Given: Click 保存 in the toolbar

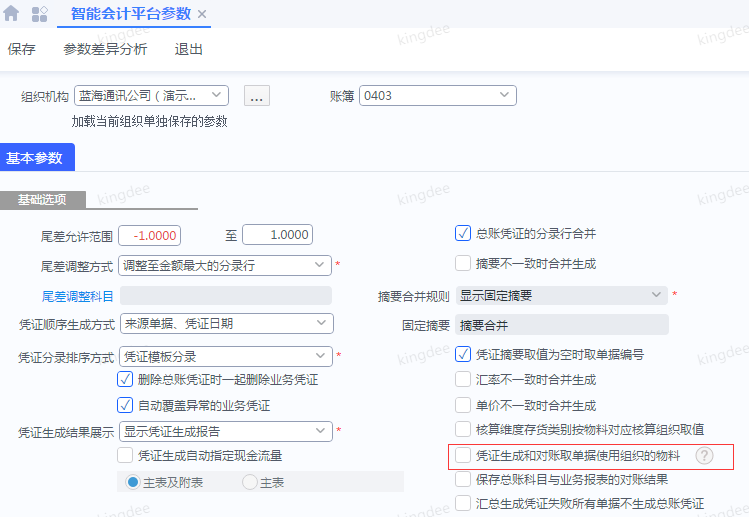Looking at the screenshot, I should (x=21, y=49).
